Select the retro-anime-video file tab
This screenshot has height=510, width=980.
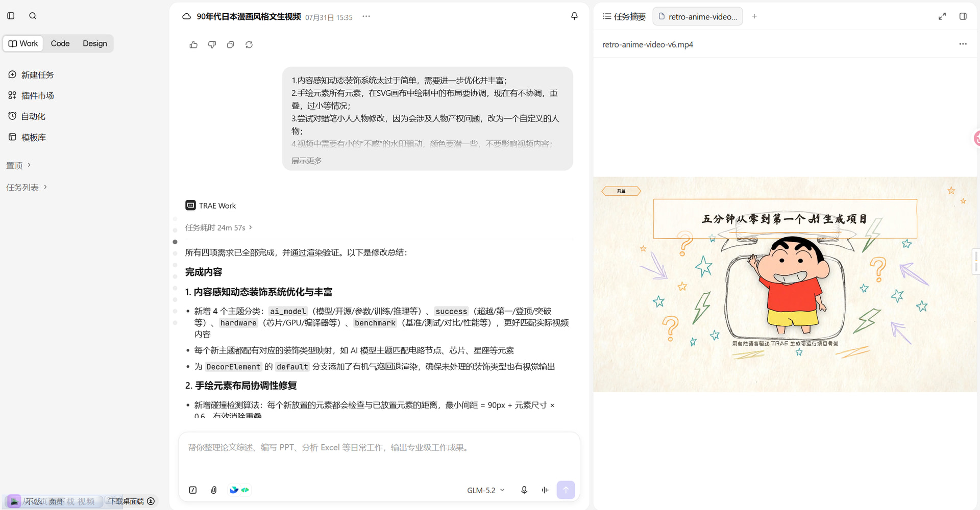click(x=698, y=16)
